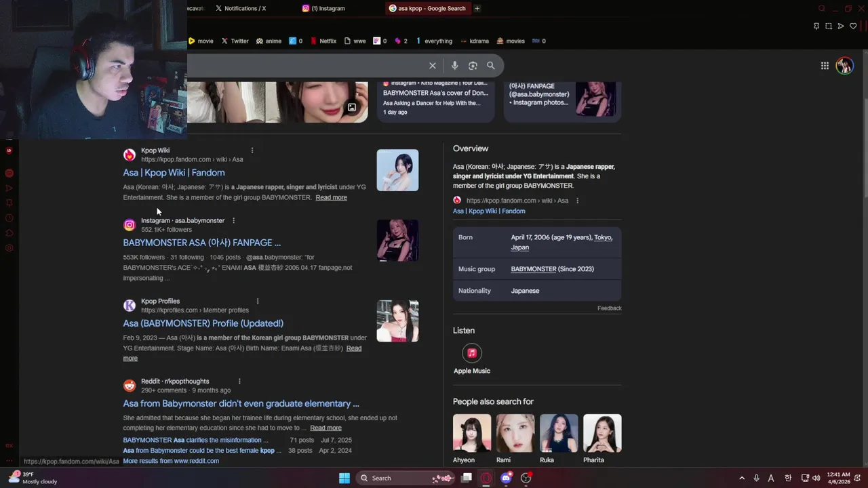This screenshot has width=868, height=488.
Task: View Pharita in People also search for
Action: (x=602, y=439)
